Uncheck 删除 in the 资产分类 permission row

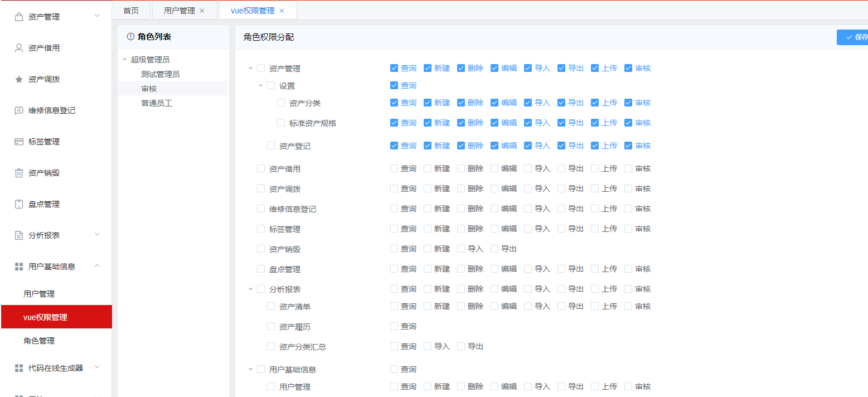(461, 103)
